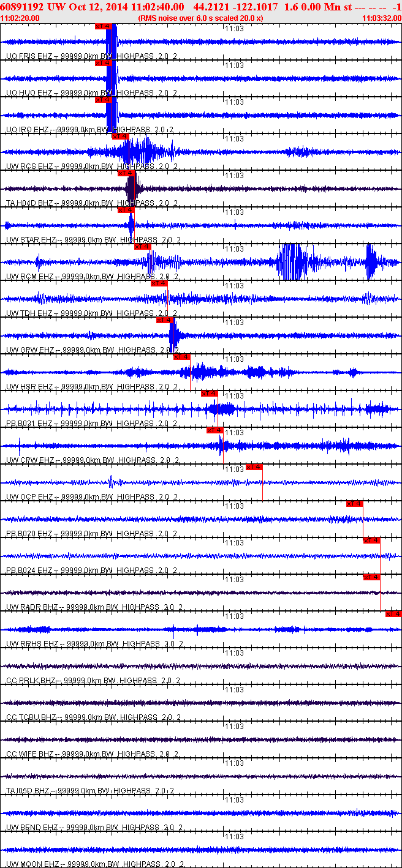The image size is (402, 868).
Task: Select the red pick flag on the UW RRHS trace
Action: click(393, 614)
